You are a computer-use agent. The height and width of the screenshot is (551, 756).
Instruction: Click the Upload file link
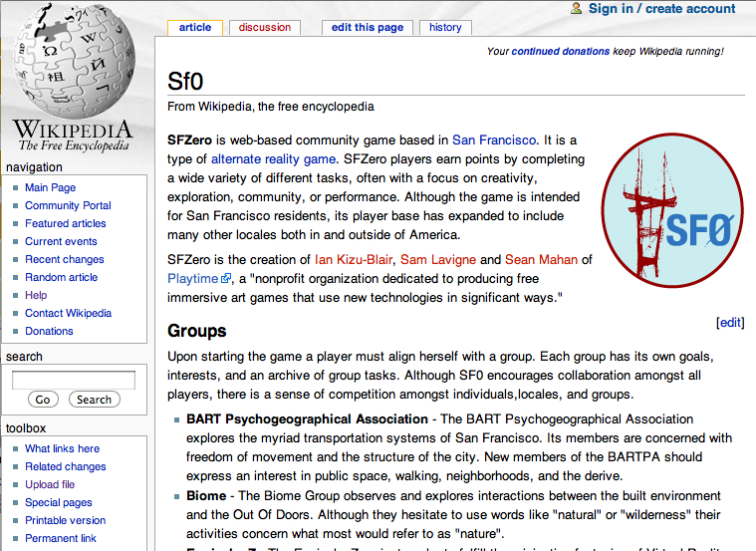coord(50,484)
